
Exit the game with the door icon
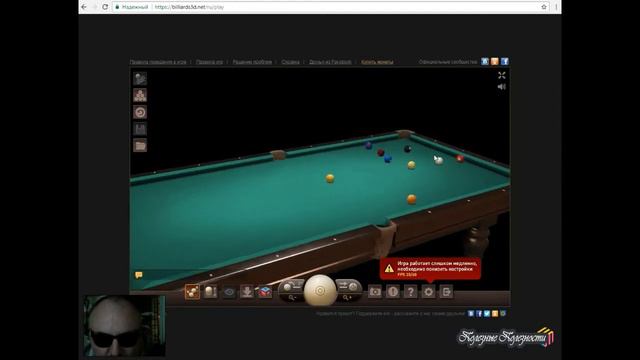446,292
